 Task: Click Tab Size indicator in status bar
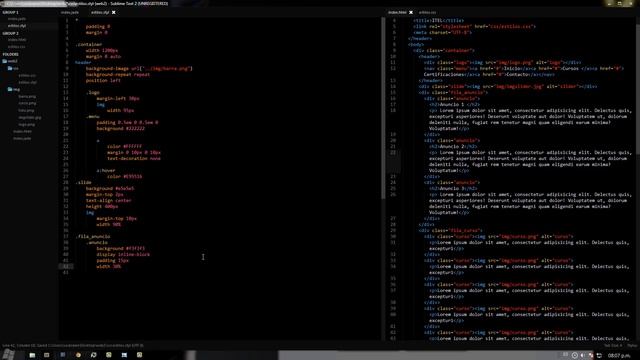coord(613,346)
